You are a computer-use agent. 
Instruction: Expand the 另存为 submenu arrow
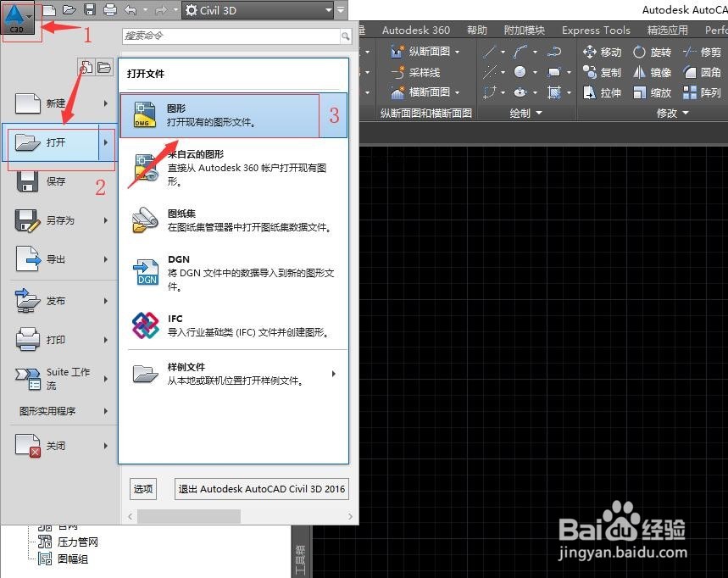[106, 220]
